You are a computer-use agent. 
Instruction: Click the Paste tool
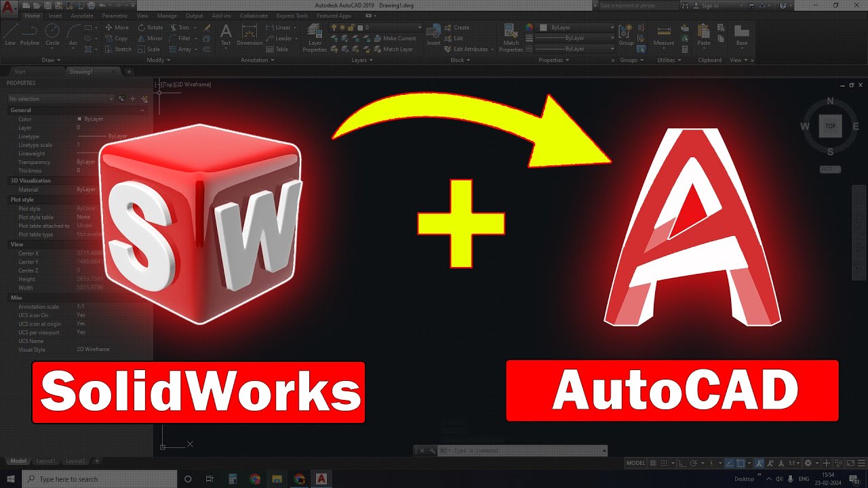(x=704, y=35)
